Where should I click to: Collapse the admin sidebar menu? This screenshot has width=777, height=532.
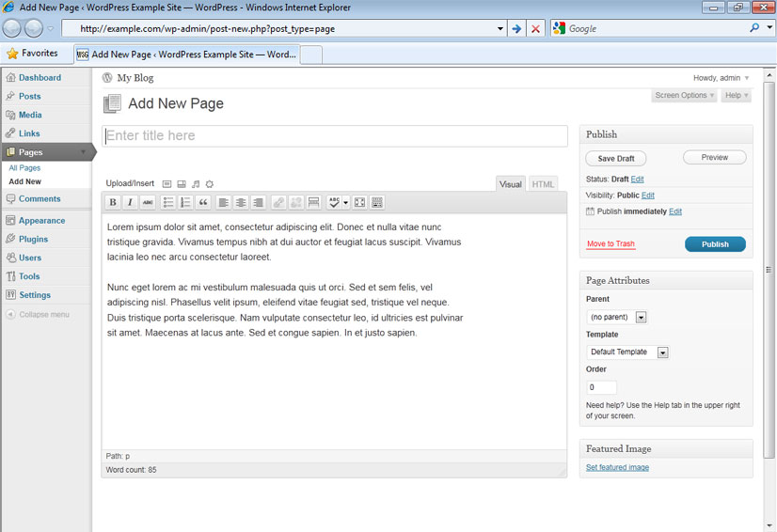(43, 315)
